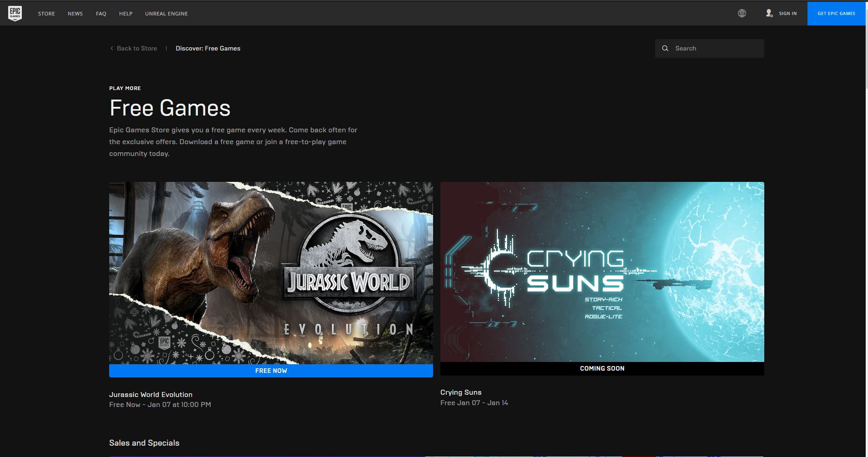
Task: Open the Crying Suns banner image
Action: point(602,272)
